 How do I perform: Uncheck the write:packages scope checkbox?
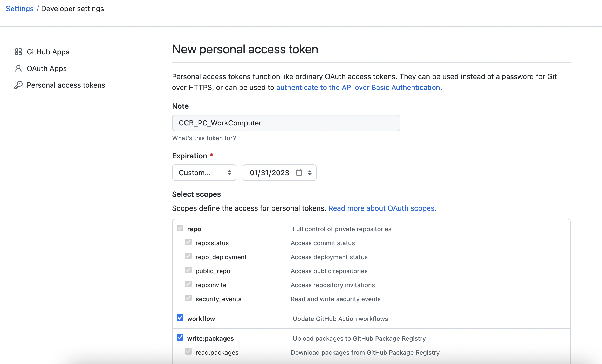pyautogui.click(x=180, y=337)
